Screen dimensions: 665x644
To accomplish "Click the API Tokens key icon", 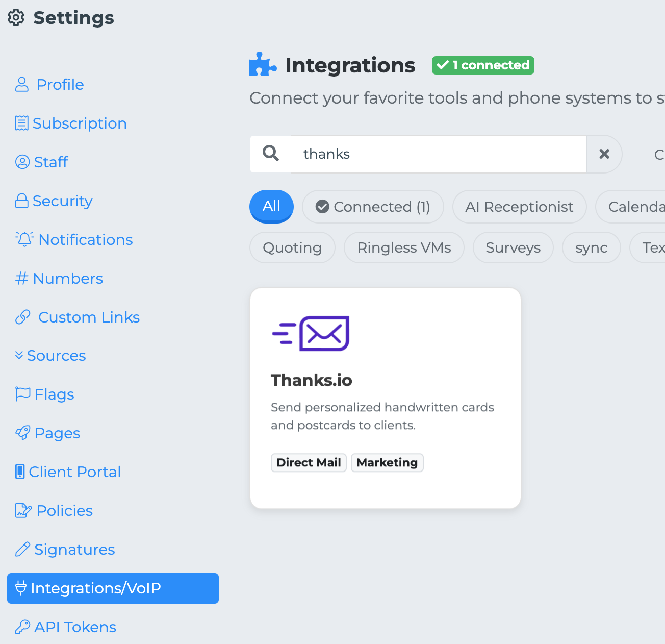I will coord(22,627).
